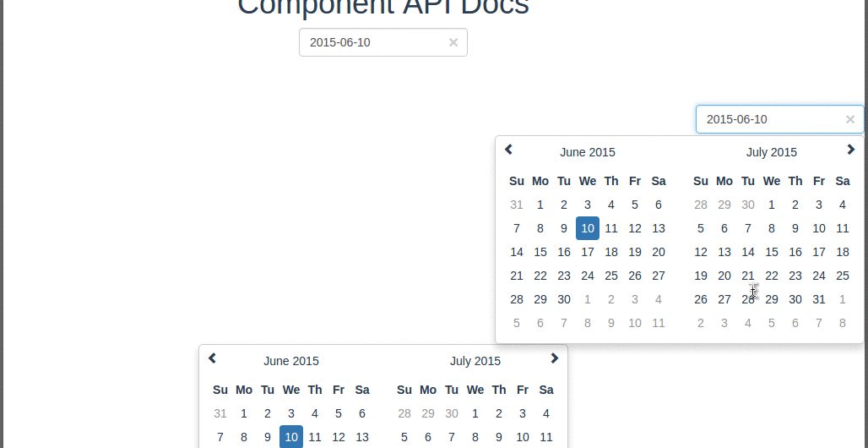This screenshot has width=868, height=448.
Task: Choose June 6 in the lower calendar
Action: coord(362,413)
